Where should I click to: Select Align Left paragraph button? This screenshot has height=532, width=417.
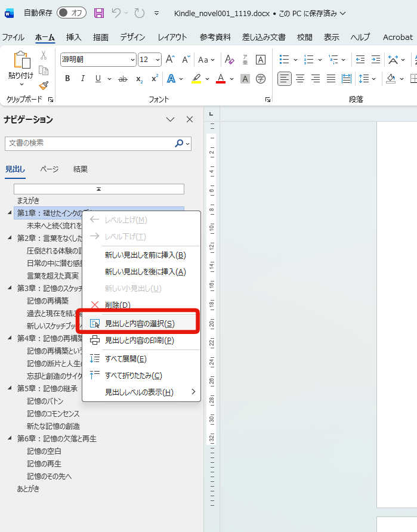pyautogui.click(x=285, y=79)
